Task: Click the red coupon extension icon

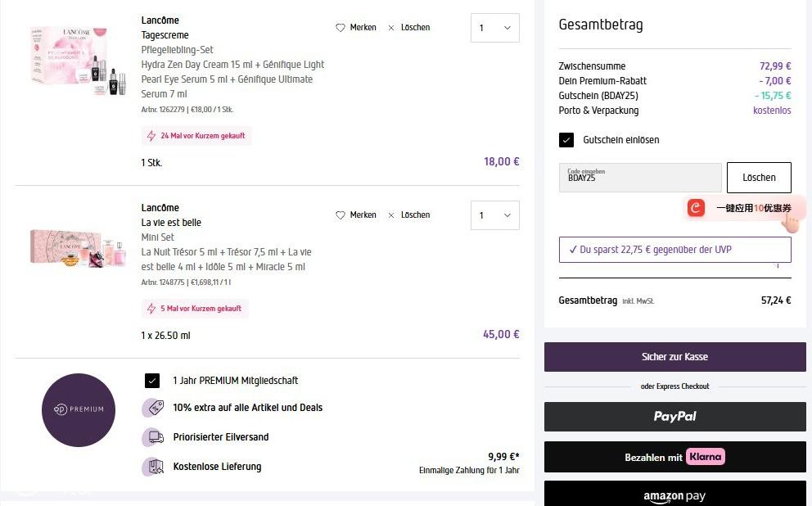Action: tap(696, 208)
